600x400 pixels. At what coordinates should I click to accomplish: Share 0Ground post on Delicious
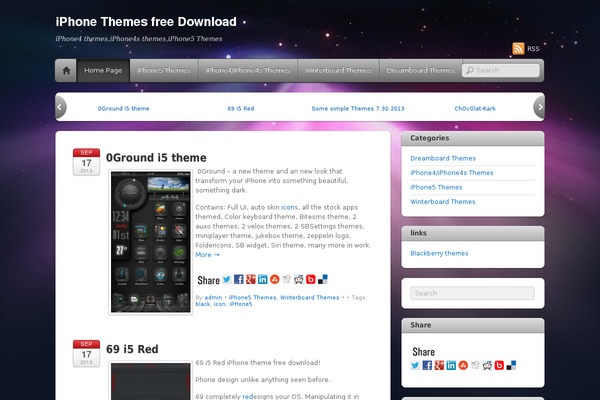[323, 279]
